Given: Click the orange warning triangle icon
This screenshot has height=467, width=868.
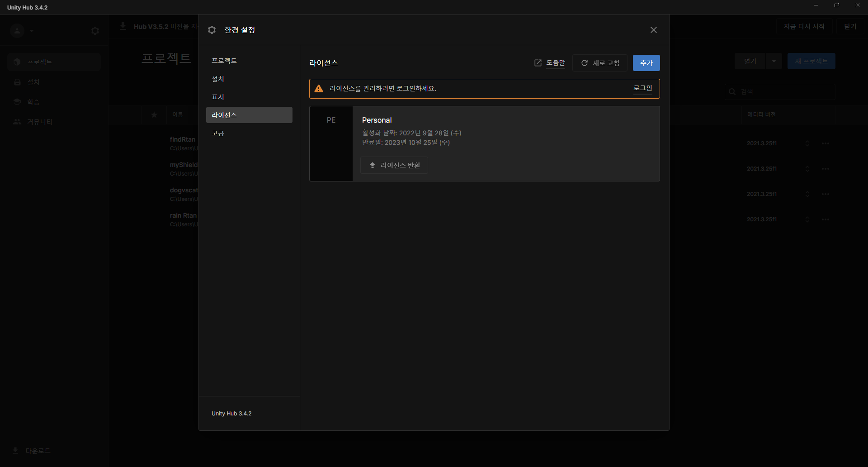Looking at the screenshot, I should point(319,89).
